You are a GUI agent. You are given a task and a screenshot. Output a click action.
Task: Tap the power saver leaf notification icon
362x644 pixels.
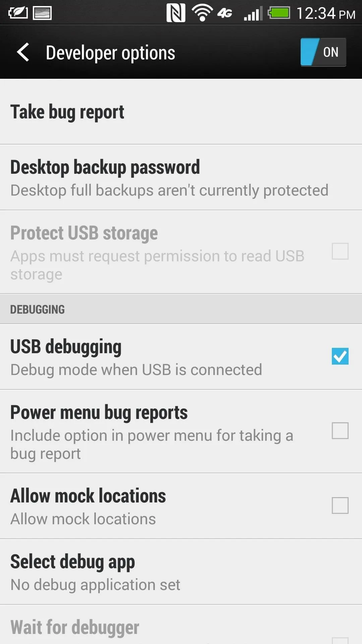18,13
